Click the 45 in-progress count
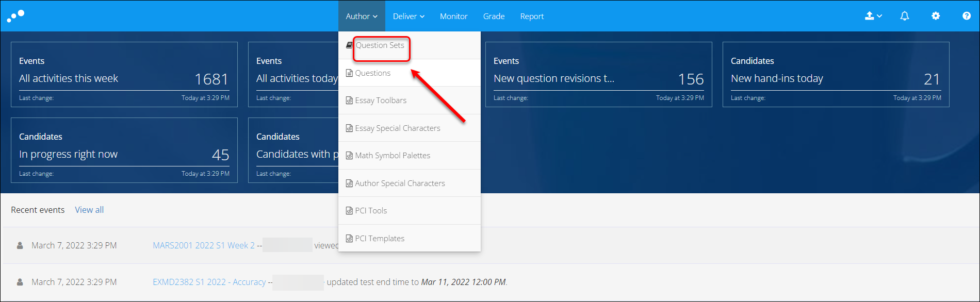980x302 pixels. (x=221, y=155)
